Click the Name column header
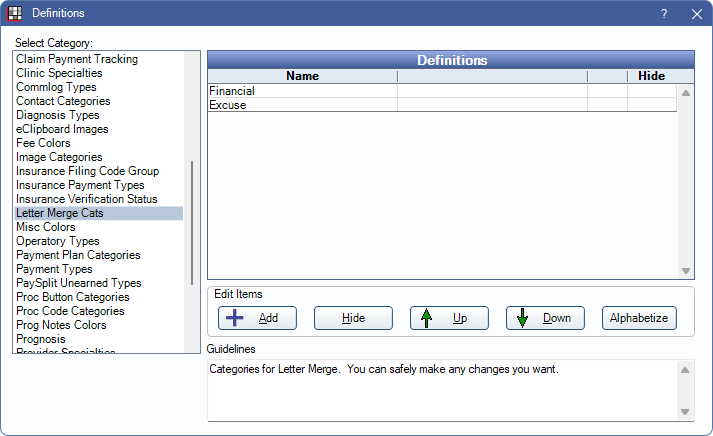The image size is (713, 436). [x=302, y=76]
